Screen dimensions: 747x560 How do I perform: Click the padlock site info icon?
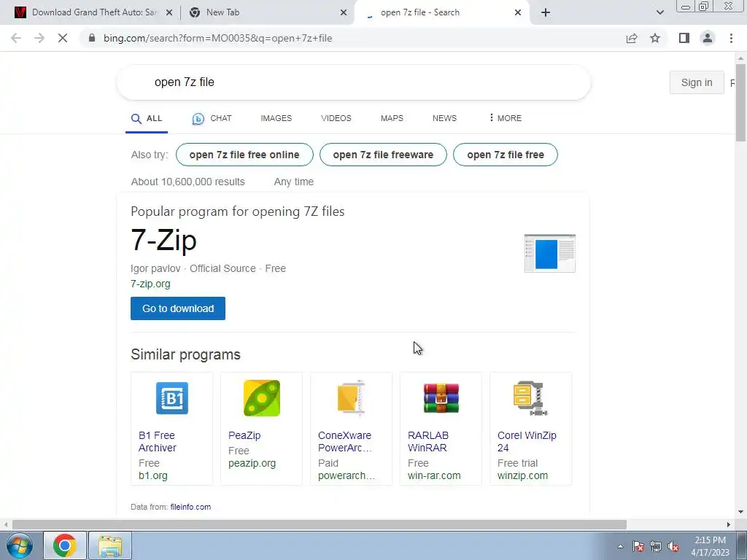pos(92,38)
